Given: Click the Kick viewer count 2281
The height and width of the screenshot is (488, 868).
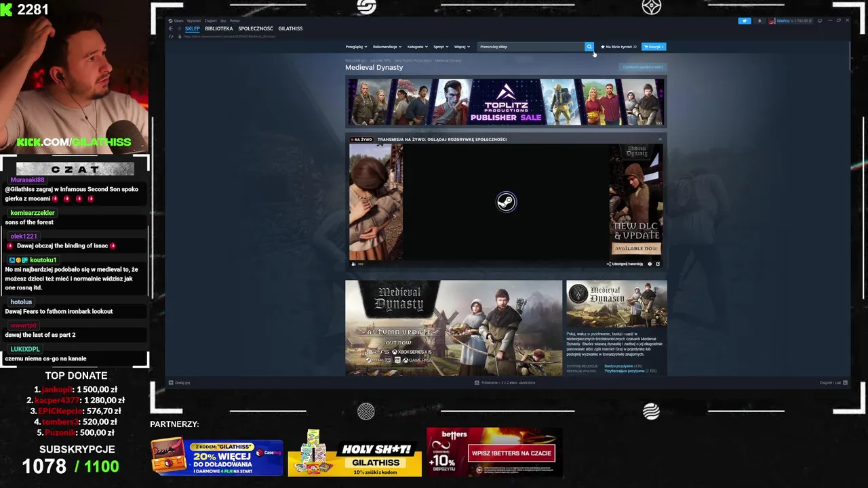Looking at the screenshot, I should point(33,9).
